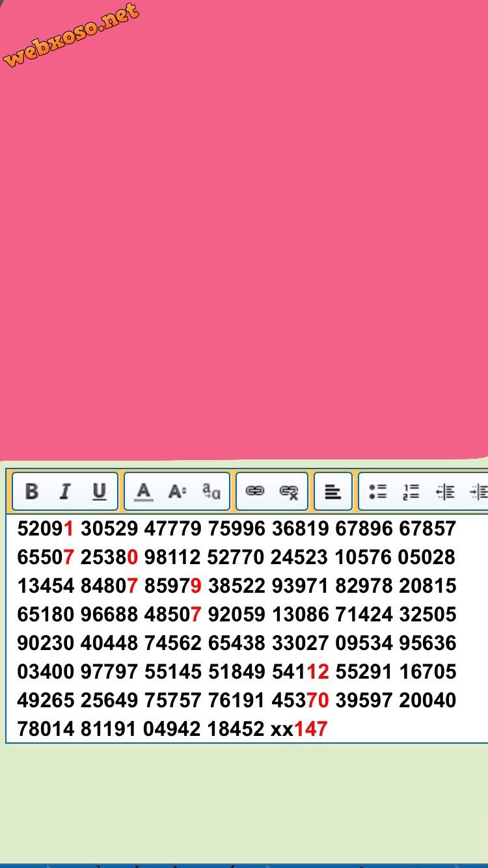Image resolution: width=488 pixels, height=868 pixels.
Task: Click the number 85979 in the editor
Action: (173, 586)
